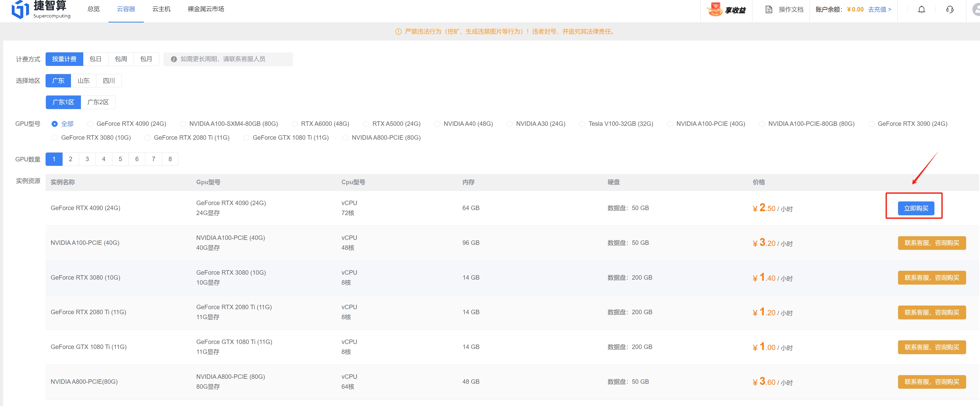Select NVIDIA A40 (48G) GPU model
Image resolution: width=980 pixels, height=406 pixels.
(437, 124)
